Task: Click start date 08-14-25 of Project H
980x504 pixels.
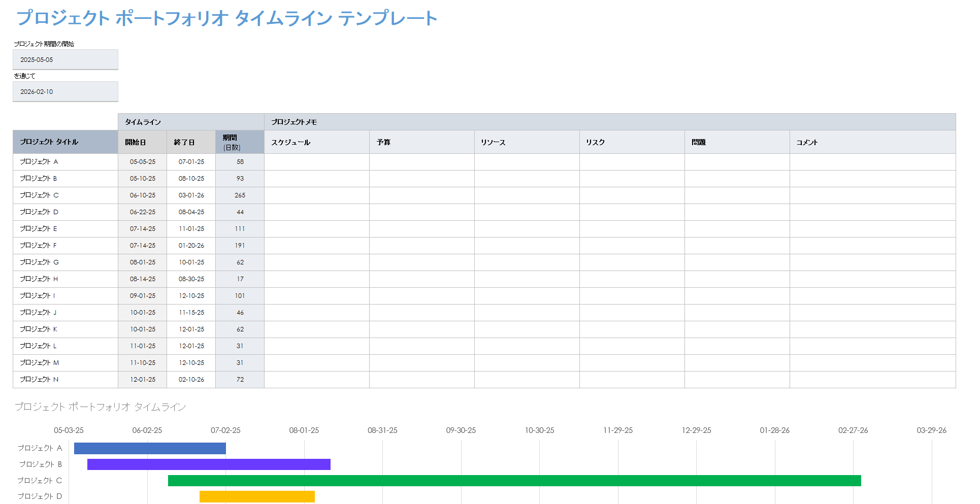Action: [142, 279]
